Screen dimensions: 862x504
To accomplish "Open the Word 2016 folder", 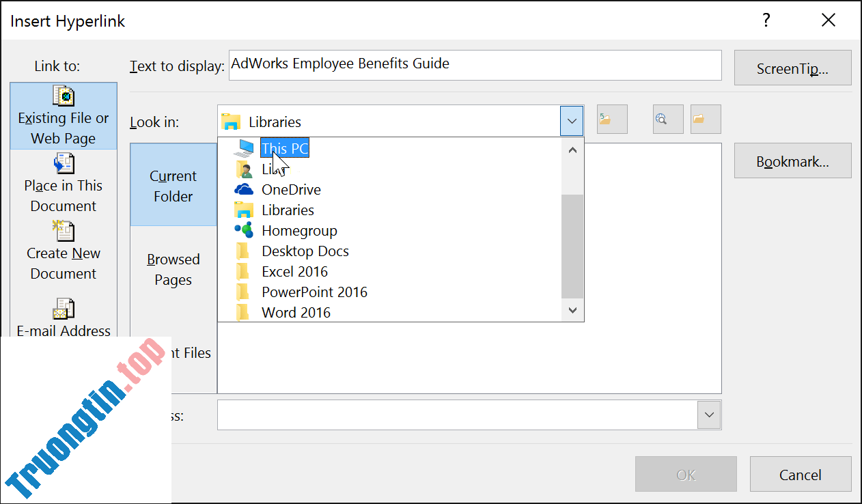I will tap(296, 312).
